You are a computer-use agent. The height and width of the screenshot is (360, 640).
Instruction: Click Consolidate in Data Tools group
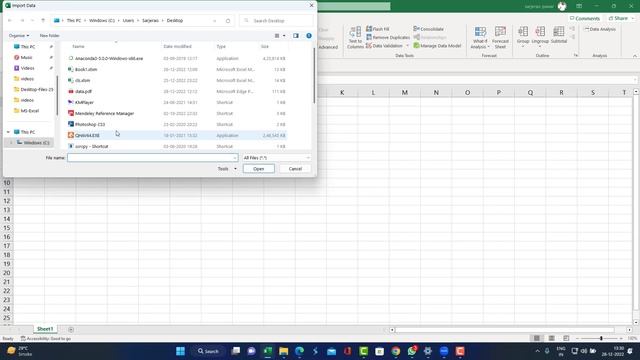(428, 29)
